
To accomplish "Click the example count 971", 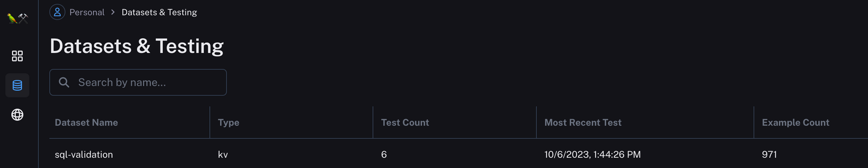I will coord(769,155).
